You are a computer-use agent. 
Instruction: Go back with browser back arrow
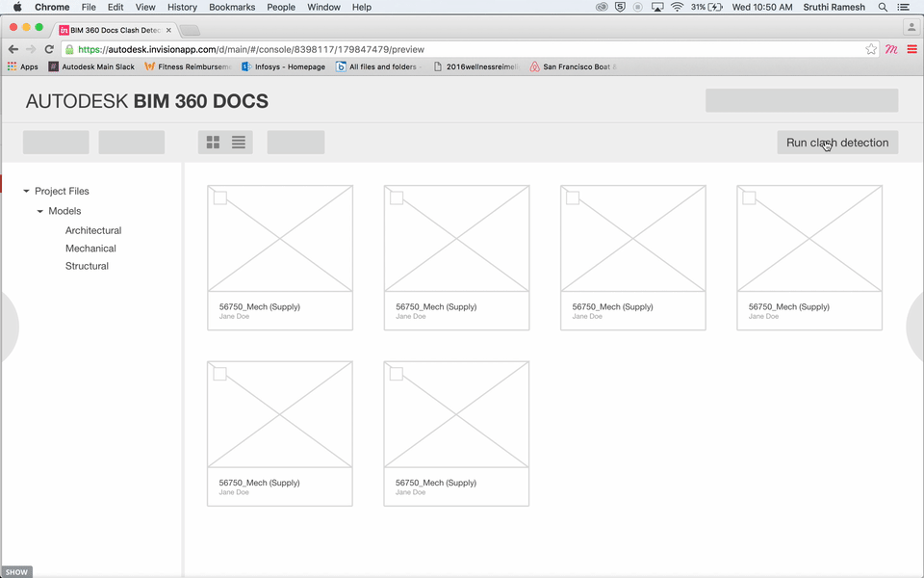[x=13, y=49]
